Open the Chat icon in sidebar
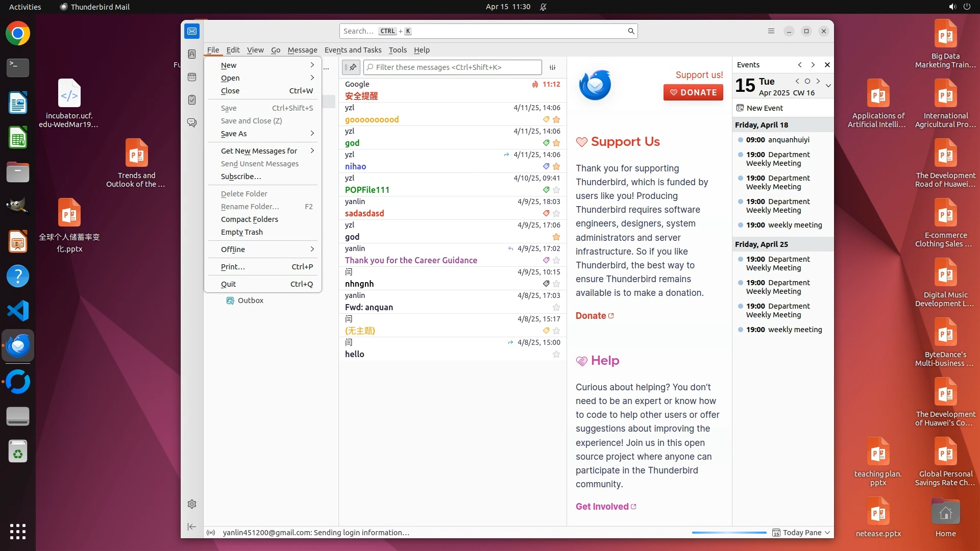 click(192, 123)
